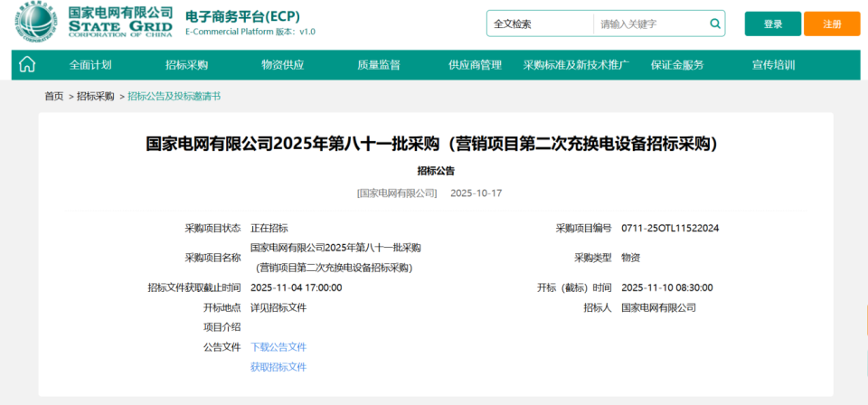Click project number 0711-25OTL11522024
Viewport: 868px width, 405px height.
[670, 228]
